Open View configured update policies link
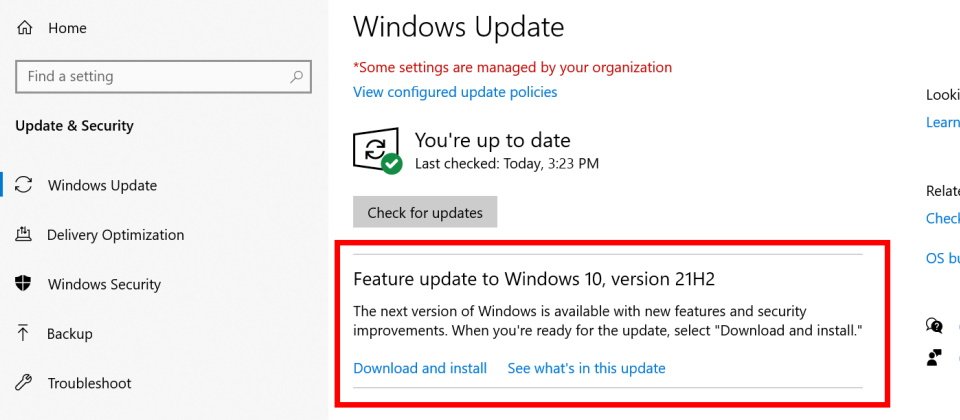Viewport: 960px width, 420px height. (x=455, y=92)
